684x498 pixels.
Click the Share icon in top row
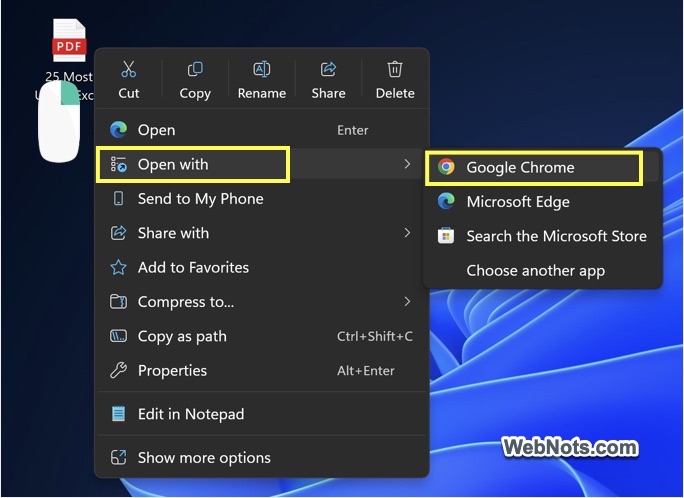tap(328, 69)
